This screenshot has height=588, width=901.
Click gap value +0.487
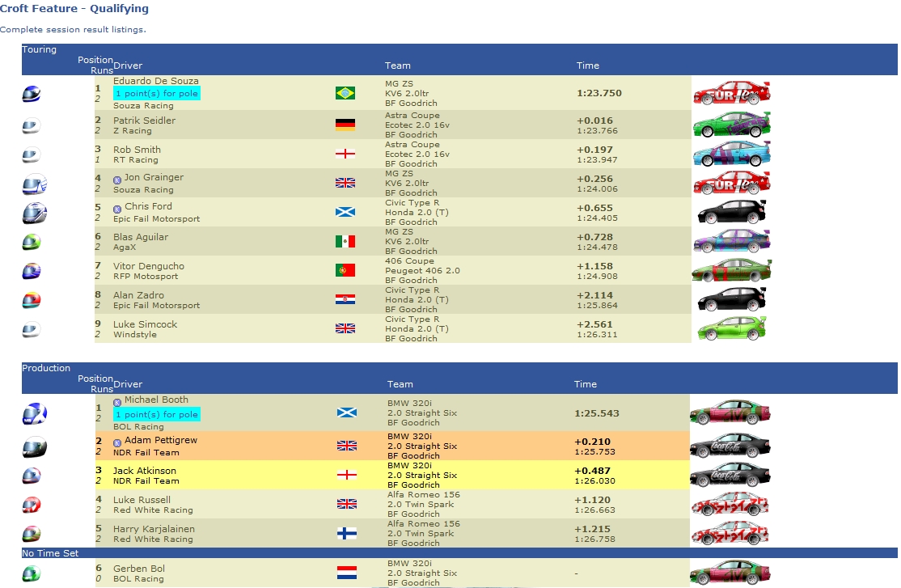pos(592,471)
